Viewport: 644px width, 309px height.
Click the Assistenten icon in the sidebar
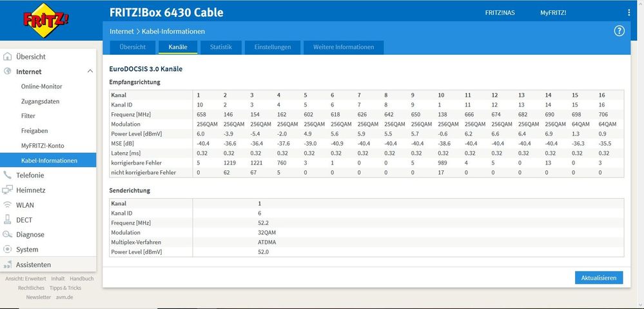7,264
